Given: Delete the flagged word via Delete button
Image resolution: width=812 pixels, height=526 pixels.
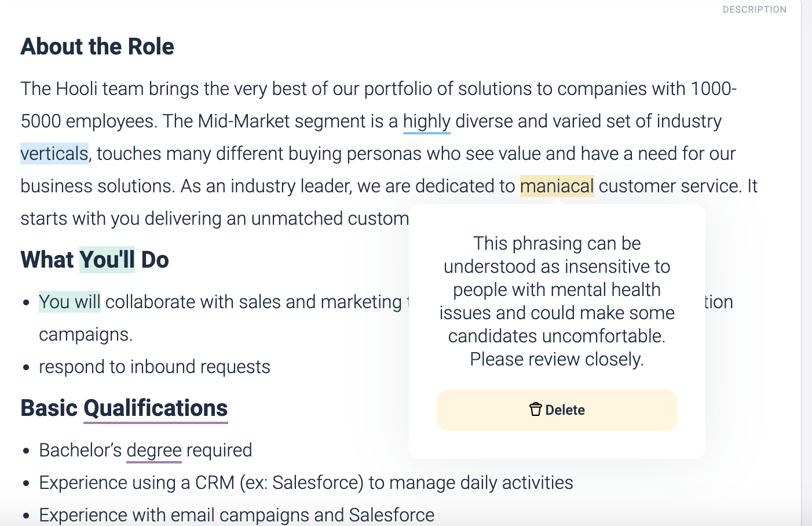Looking at the screenshot, I should (x=557, y=410).
